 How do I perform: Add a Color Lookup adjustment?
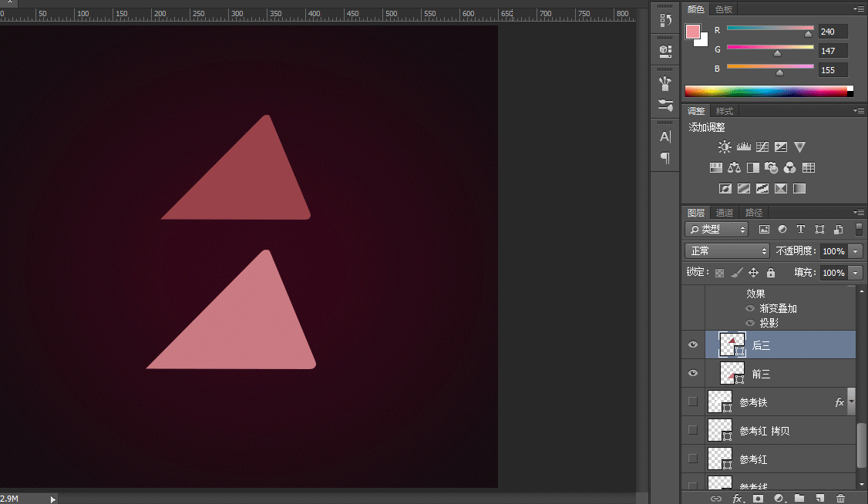click(x=809, y=168)
